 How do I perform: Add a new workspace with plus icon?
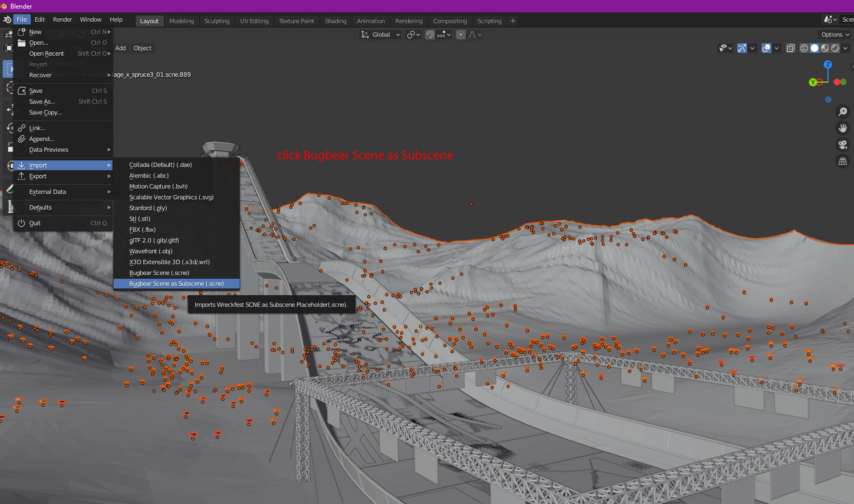[x=513, y=21]
